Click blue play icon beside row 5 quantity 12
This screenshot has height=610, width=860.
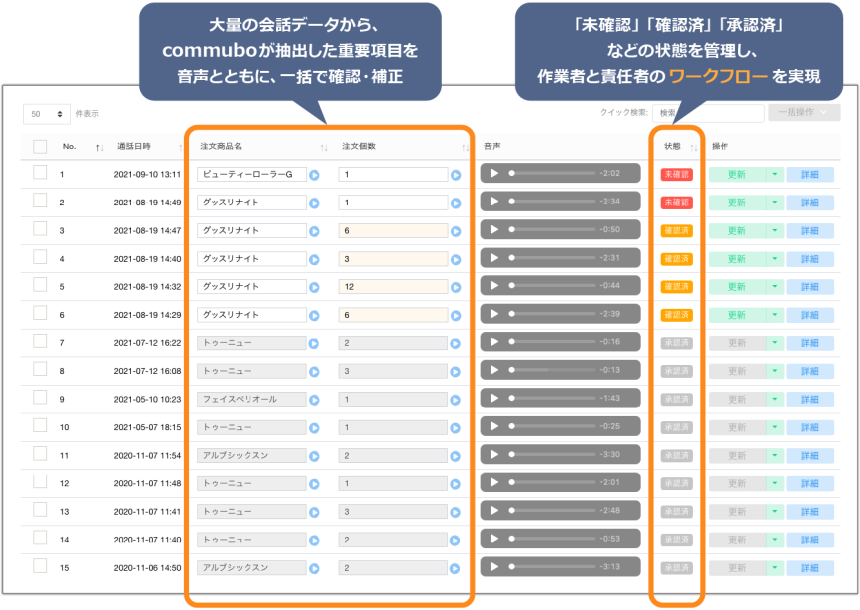[456, 287]
